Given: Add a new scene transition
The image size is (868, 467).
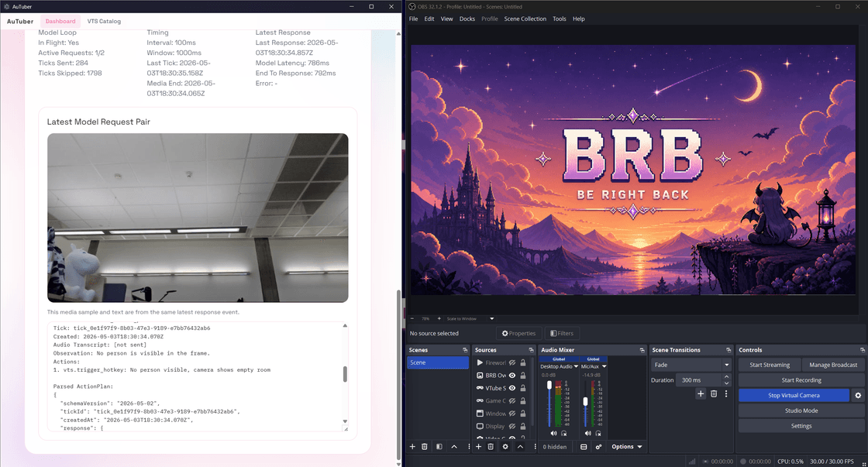Looking at the screenshot, I should pos(701,394).
